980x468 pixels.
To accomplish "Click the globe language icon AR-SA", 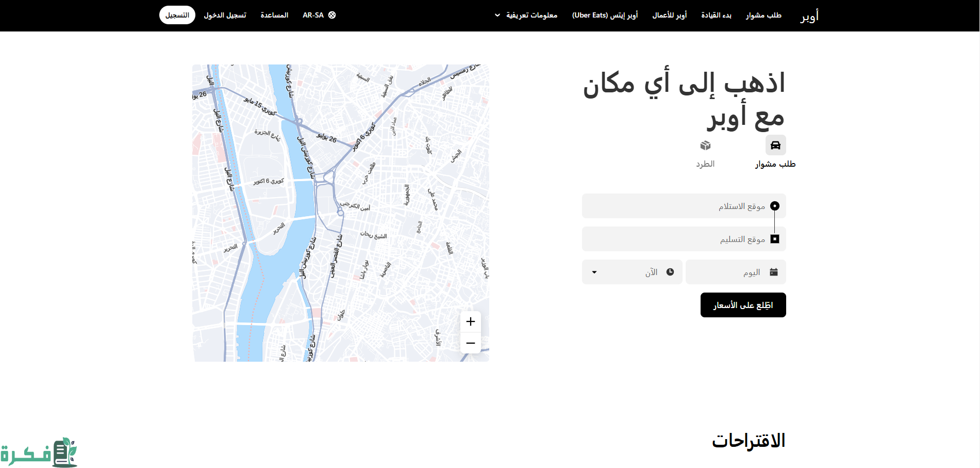I will click(332, 15).
